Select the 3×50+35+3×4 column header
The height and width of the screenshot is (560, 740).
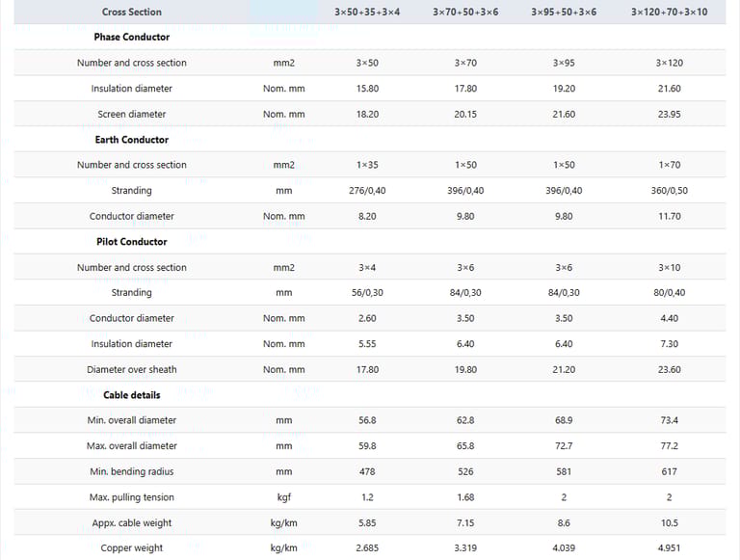367,12
